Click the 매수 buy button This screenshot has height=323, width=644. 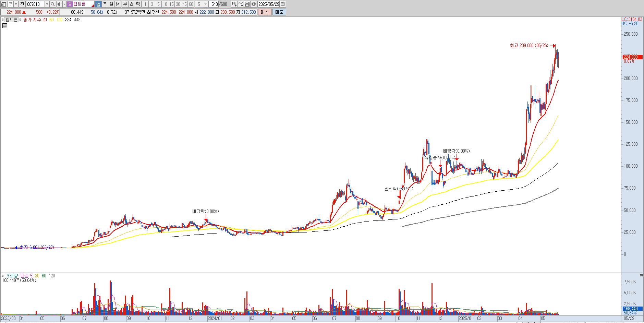tap(265, 12)
